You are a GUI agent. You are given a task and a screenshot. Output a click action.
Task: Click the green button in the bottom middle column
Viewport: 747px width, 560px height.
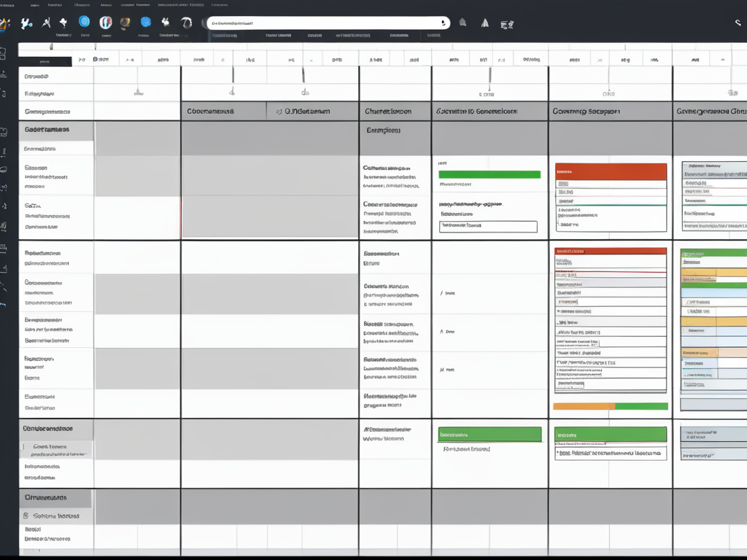pyautogui.click(x=489, y=435)
